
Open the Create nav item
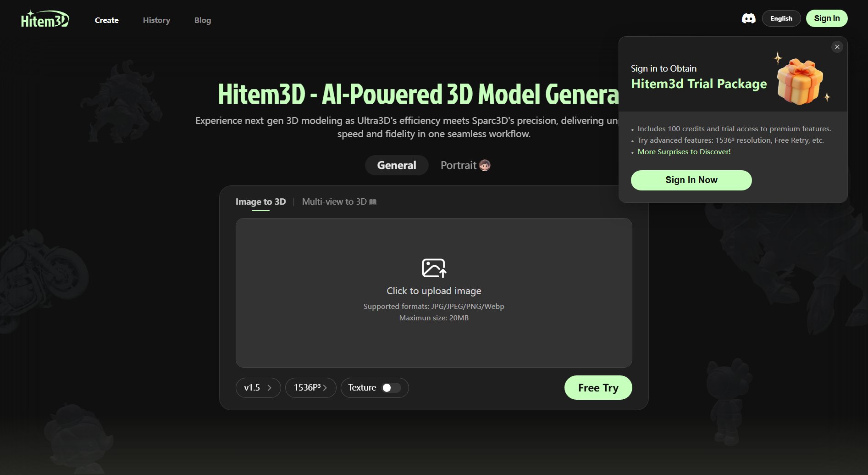coord(107,20)
